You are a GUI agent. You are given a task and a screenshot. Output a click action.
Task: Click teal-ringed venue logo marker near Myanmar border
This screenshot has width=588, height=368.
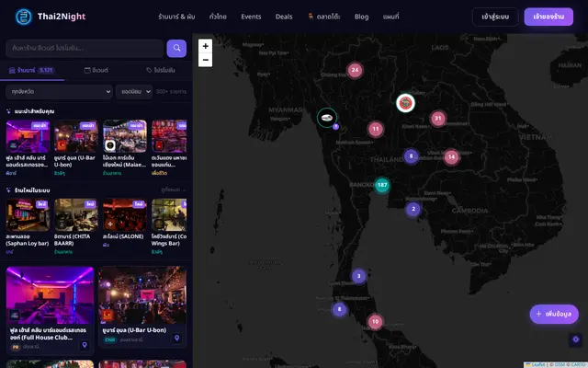click(327, 118)
